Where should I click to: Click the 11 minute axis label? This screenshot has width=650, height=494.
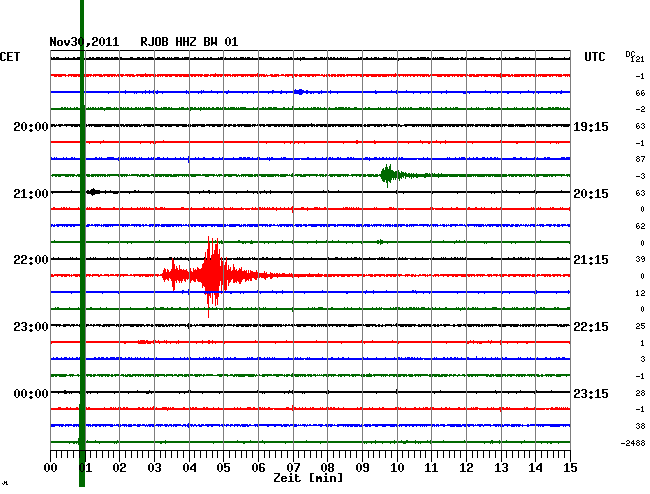point(432,468)
